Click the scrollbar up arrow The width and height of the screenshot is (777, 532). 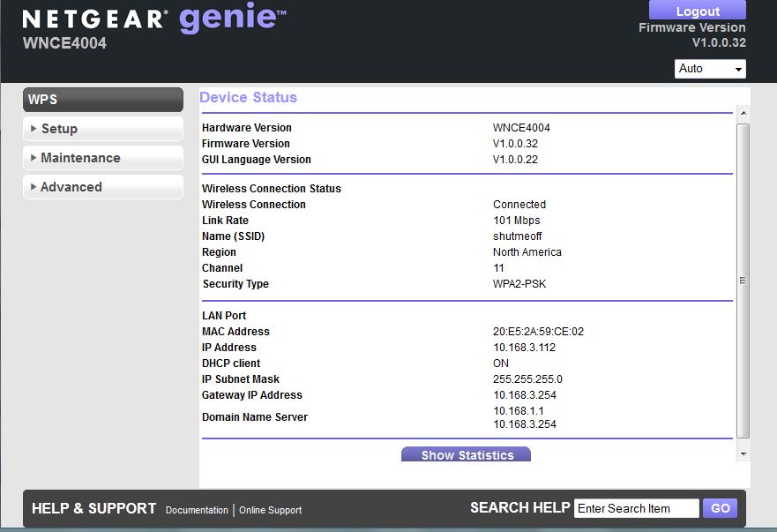point(743,113)
